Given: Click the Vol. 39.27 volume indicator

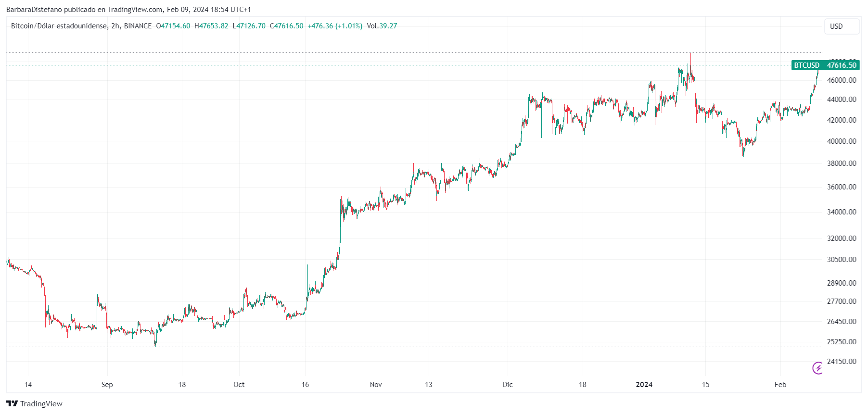Looking at the screenshot, I should (x=382, y=26).
